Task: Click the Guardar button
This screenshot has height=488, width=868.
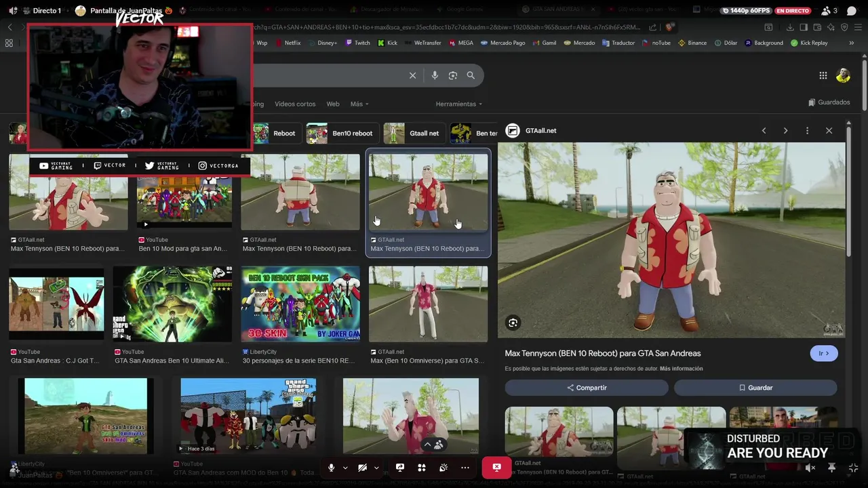Action: [x=755, y=388]
